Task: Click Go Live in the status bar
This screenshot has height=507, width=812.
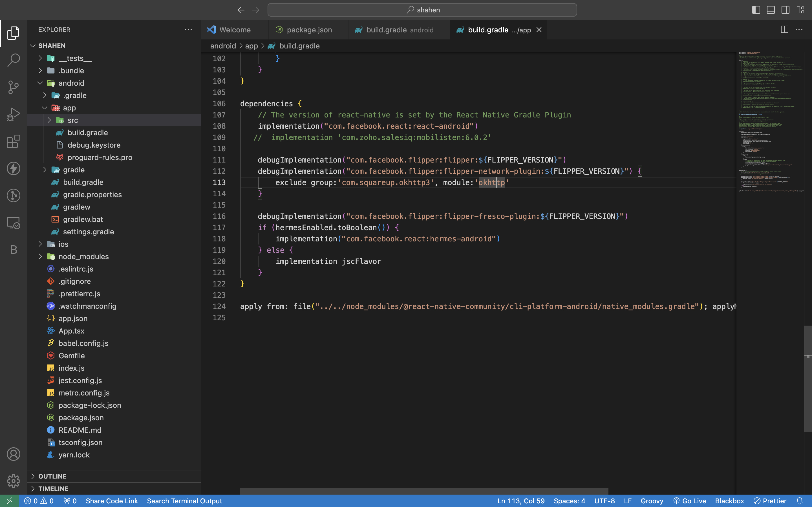Action: pos(690,501)
